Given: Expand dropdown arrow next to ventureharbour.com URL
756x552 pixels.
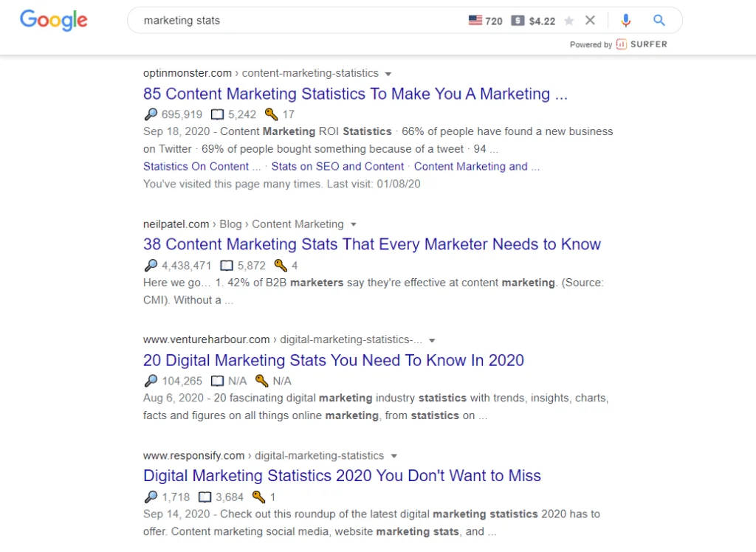Looking at the screenshot, I should 432,340.
